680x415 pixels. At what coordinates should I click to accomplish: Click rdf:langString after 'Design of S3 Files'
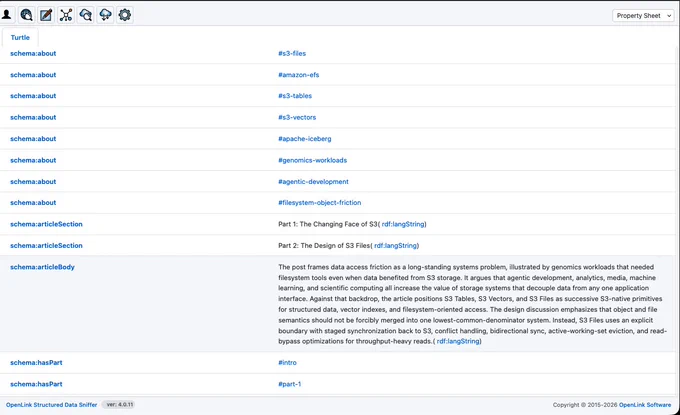(396, 245)
